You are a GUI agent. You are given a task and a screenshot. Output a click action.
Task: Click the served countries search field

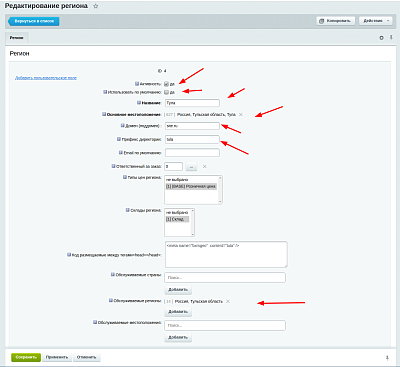coord(225,278)
